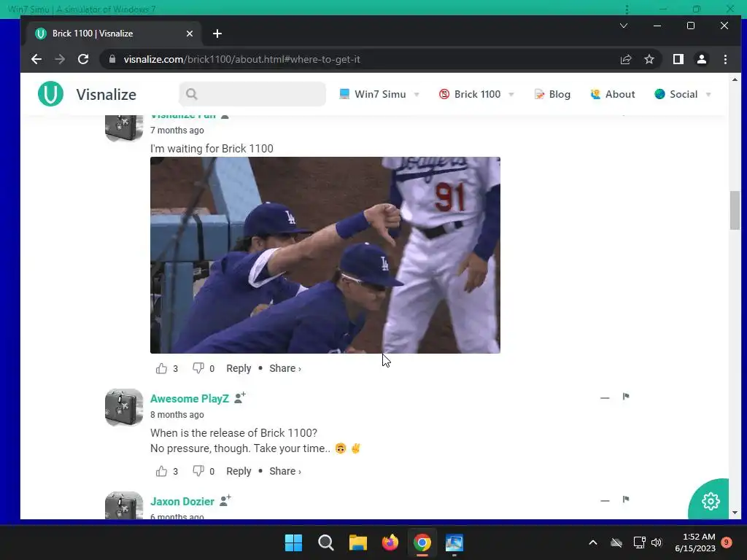Click the site lock icon in address bar
The width and height of the screenshot is (747, 560).
click(x=112, y=59)
